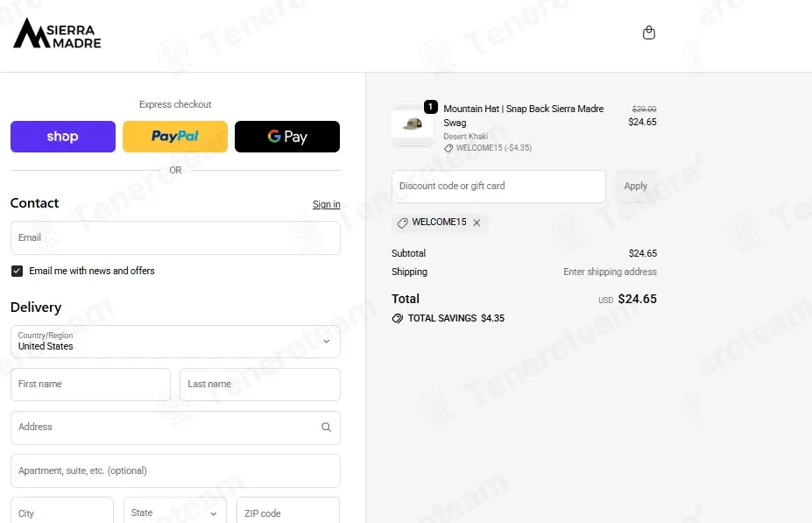Click the Apply discount button

coord(635,187)
